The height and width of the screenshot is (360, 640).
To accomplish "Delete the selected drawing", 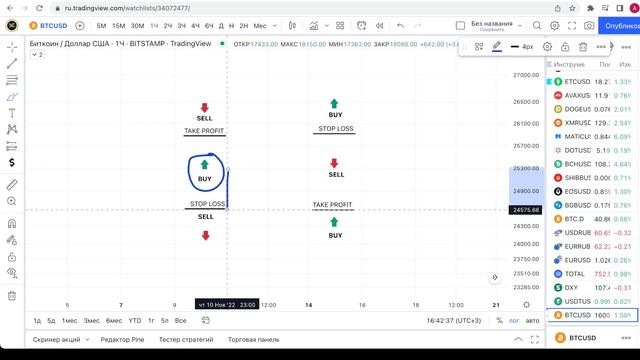I will 583,47.
